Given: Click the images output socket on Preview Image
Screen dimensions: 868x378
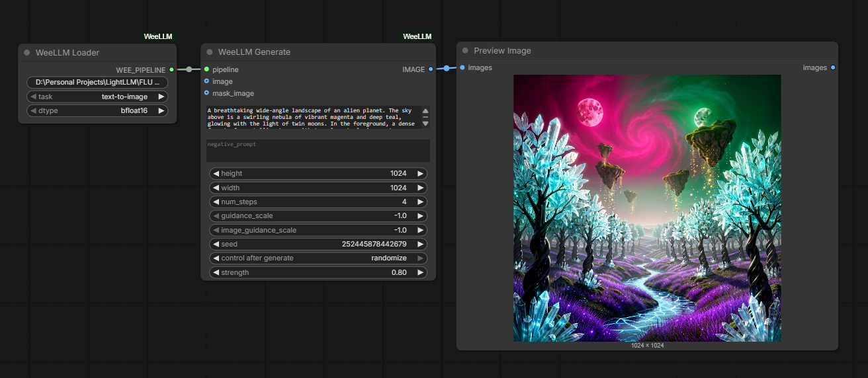Looking at the screenshot, I should [833, 67].
